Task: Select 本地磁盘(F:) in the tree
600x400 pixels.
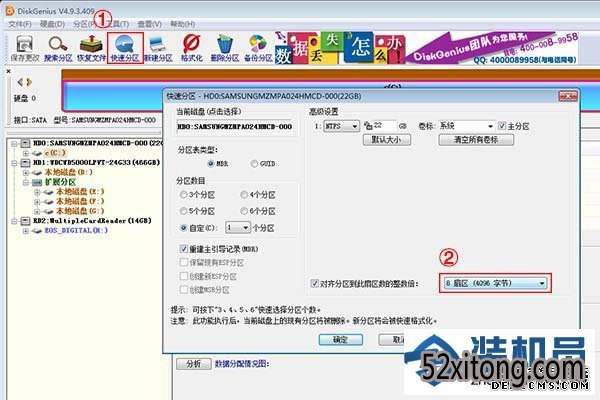Action: 80,201
